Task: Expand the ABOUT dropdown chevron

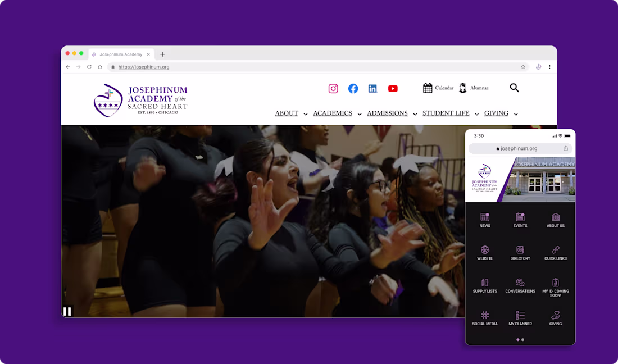Action: pos(306,114)
